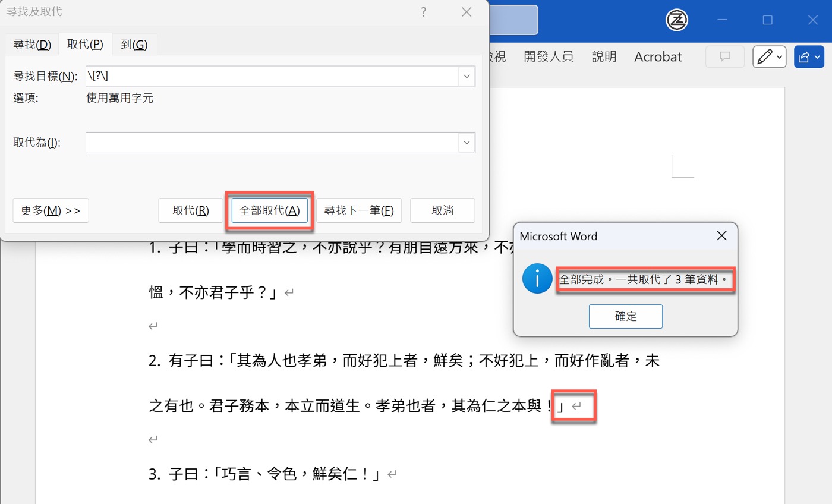Click the blue information icon
Screen dimensions: 832x504
coord(537,279)
